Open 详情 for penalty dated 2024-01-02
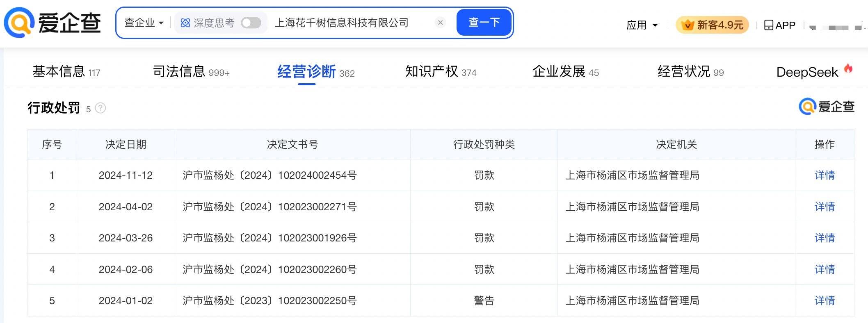868x323 pixels. point(825,300)
